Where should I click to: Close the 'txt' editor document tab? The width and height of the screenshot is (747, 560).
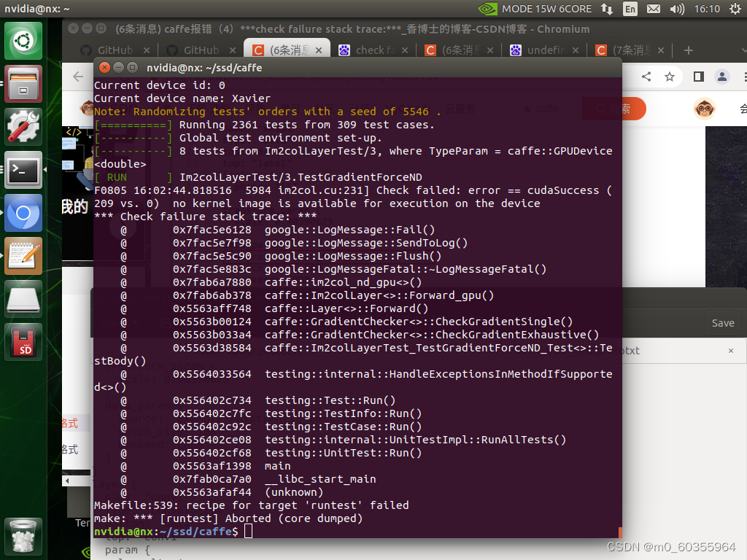[731, 351]
